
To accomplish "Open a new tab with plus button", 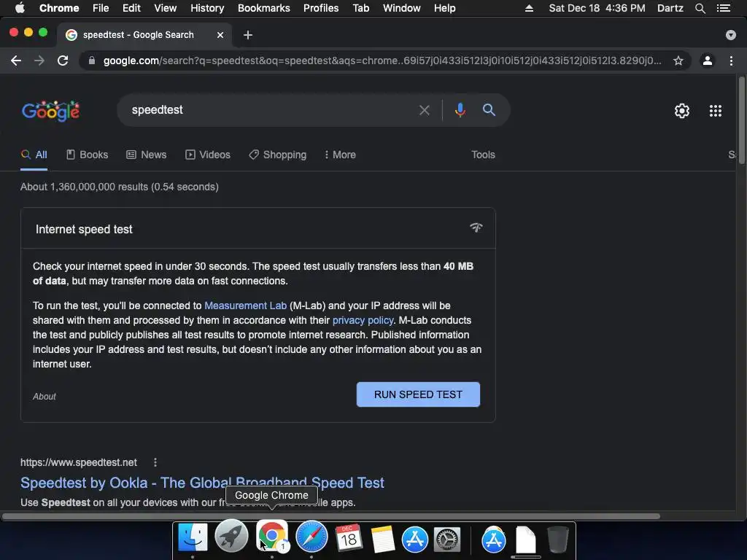I will pos(248,35).
